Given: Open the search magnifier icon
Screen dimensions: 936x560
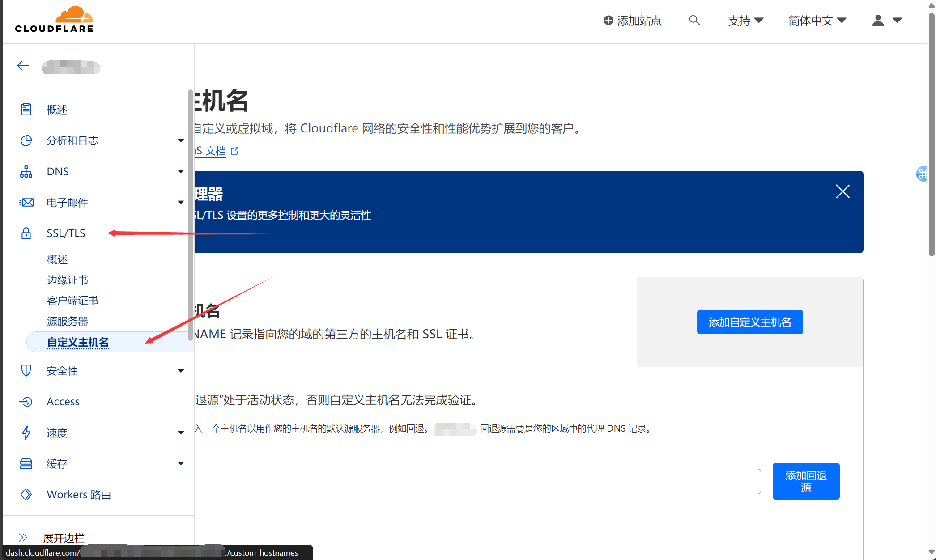Looking at the screenshot, I should click(x=694, y=21).
